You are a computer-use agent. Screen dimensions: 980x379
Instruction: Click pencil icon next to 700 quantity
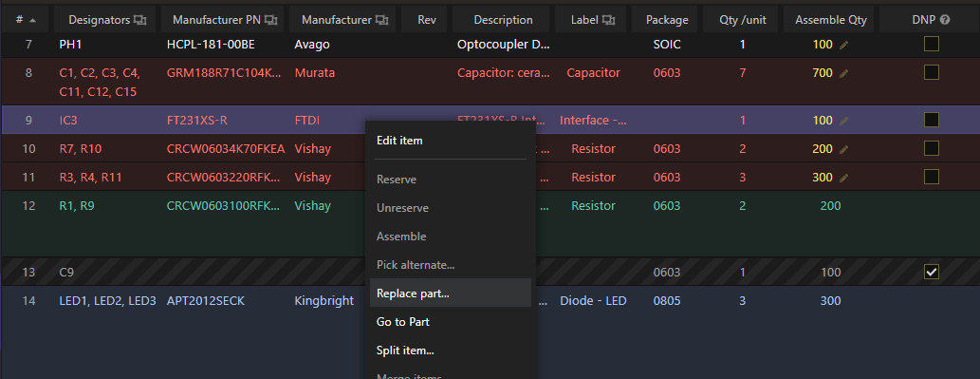(844, 74)
